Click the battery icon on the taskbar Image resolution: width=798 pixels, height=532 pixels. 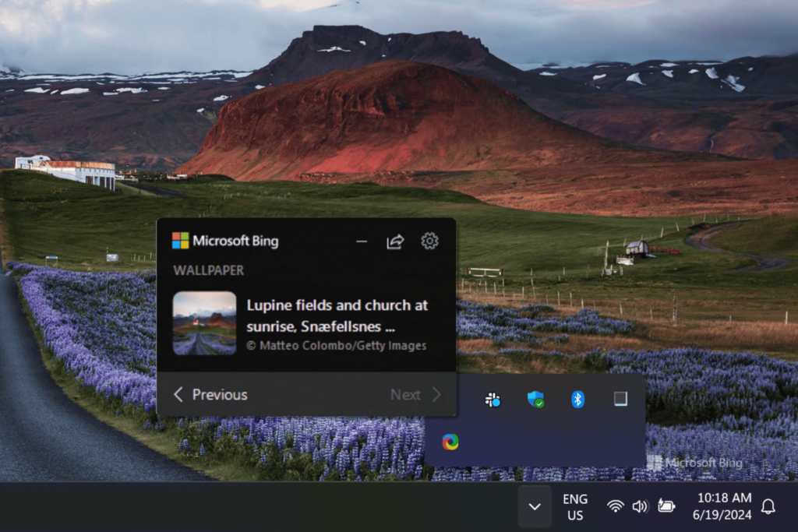pyautogui.click(x=666, y=506)
